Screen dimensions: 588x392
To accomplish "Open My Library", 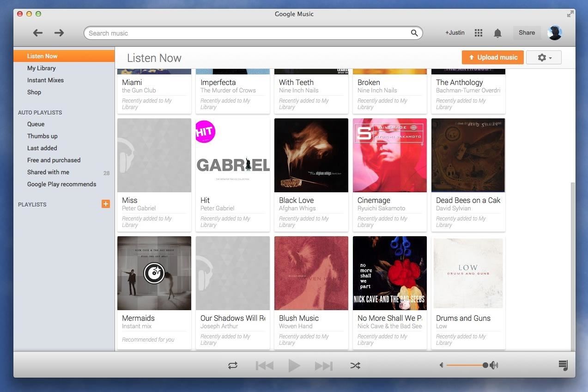I will [42, 68].
